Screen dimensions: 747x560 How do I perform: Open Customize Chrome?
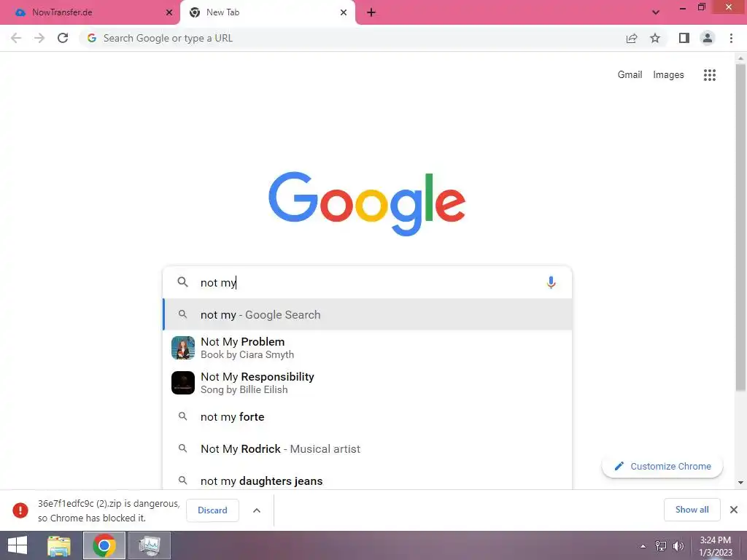tap(662, 466)
